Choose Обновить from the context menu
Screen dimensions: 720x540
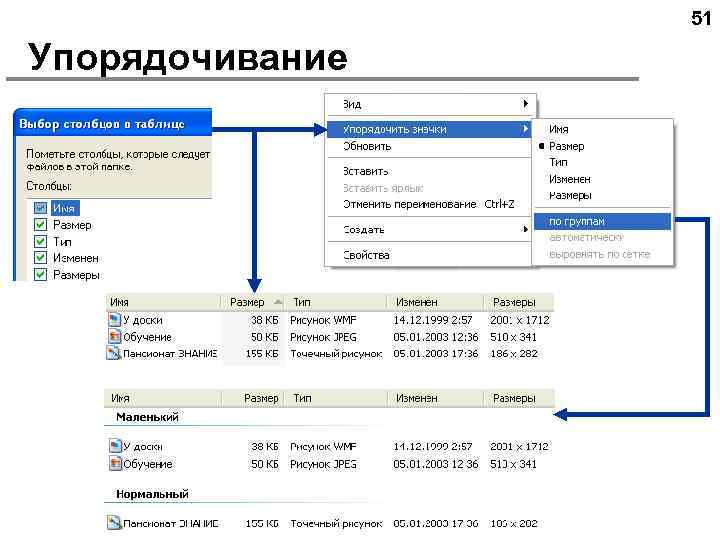pos(429,146)
